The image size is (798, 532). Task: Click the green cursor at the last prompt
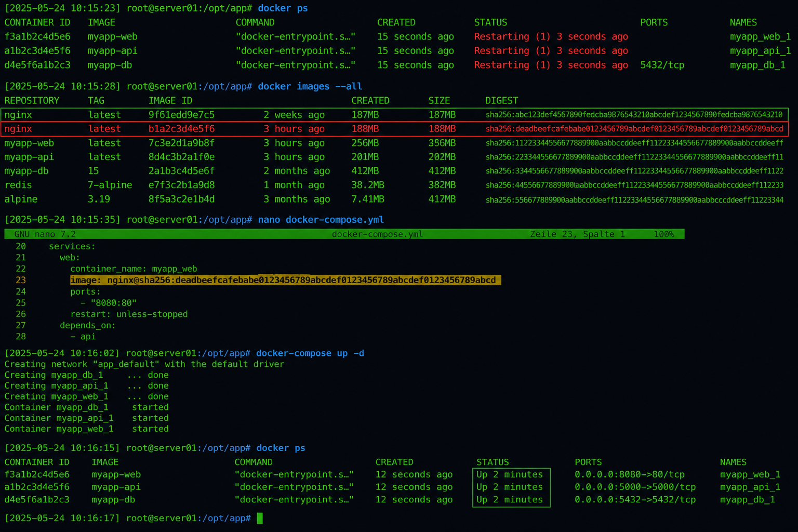(260, 518)
